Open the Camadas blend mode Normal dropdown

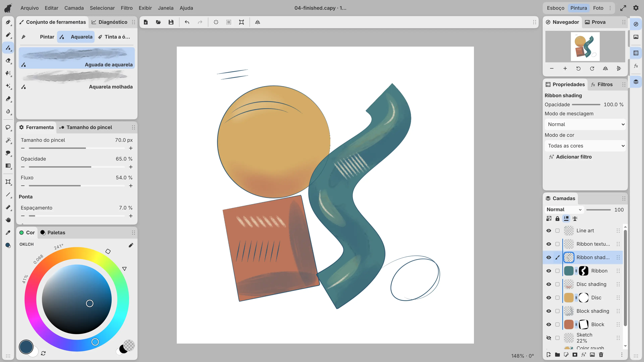(x=564, y=210)
